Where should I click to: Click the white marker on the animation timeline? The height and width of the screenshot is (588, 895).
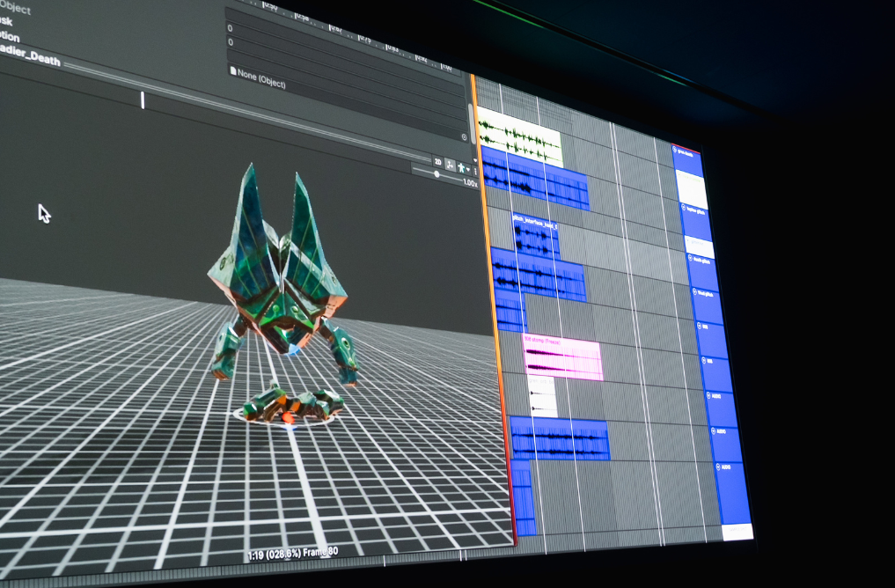coord(143,99)
